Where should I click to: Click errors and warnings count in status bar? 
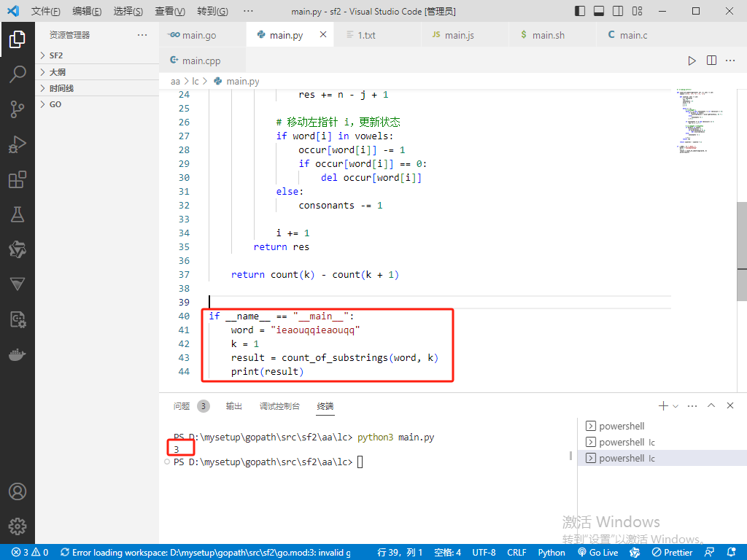[30, 553]
